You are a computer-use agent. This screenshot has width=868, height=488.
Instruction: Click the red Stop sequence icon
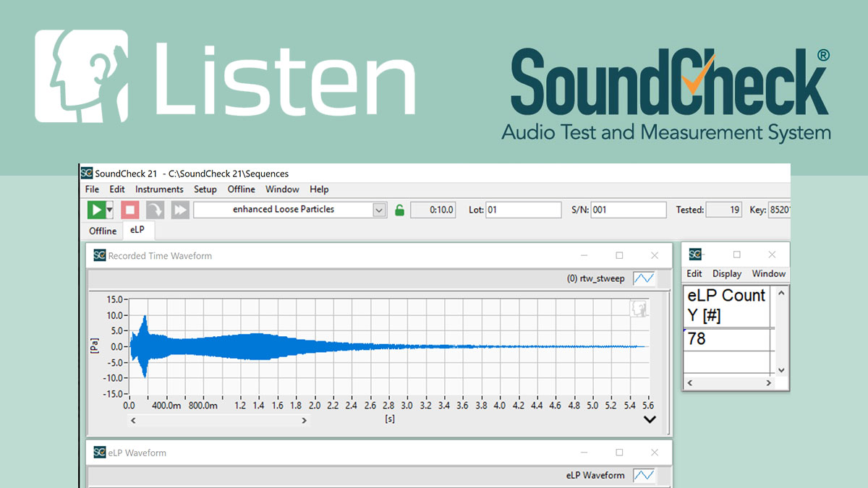[x=131, y=209]
